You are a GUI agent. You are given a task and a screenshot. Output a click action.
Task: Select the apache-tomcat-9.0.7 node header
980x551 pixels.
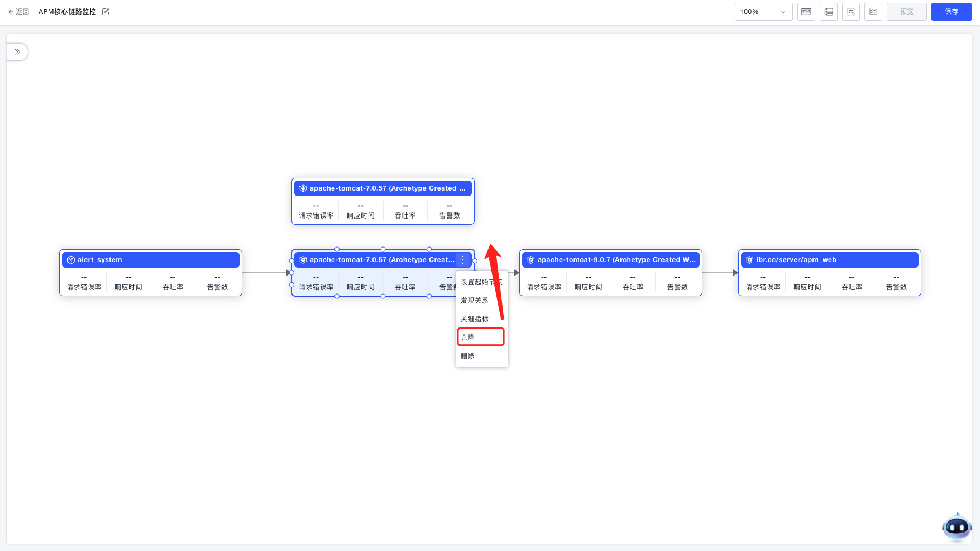coord(610,260)
